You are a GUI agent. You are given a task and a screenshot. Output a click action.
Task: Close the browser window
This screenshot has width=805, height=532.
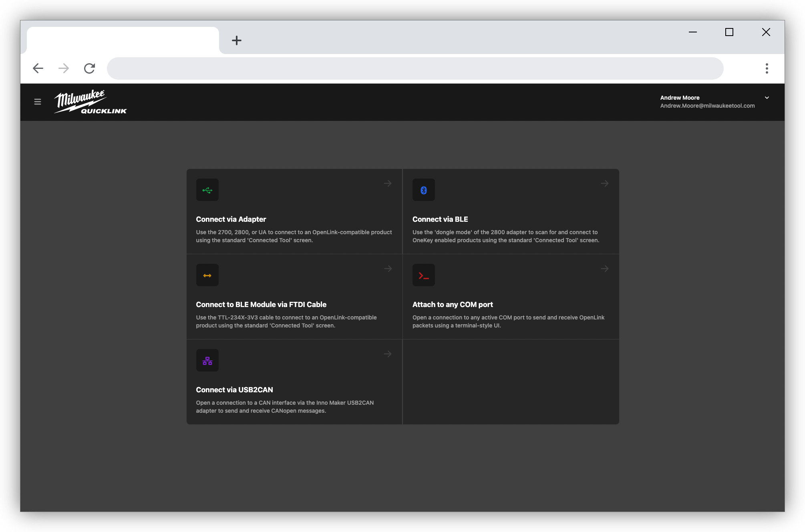coord(766,32)
